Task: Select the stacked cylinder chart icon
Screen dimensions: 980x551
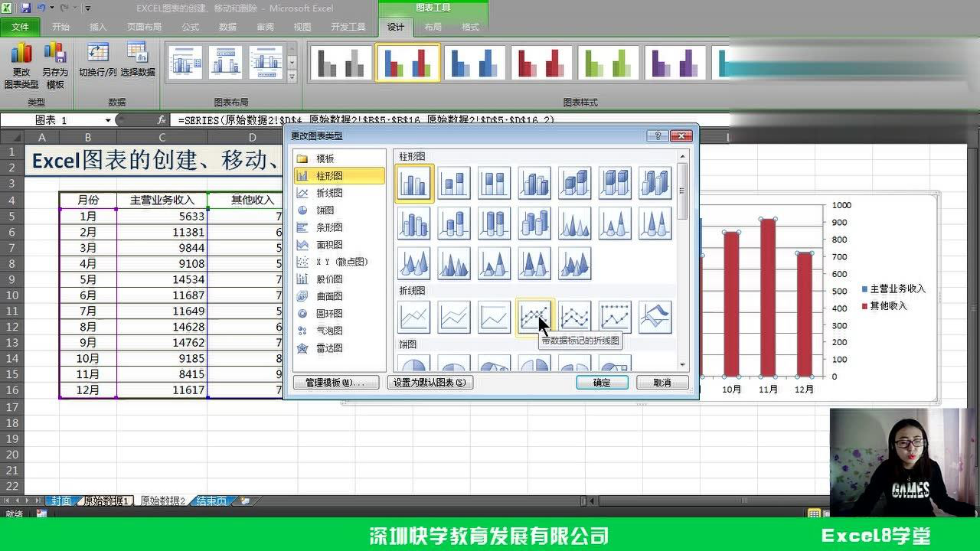Action: click(454, 223)
